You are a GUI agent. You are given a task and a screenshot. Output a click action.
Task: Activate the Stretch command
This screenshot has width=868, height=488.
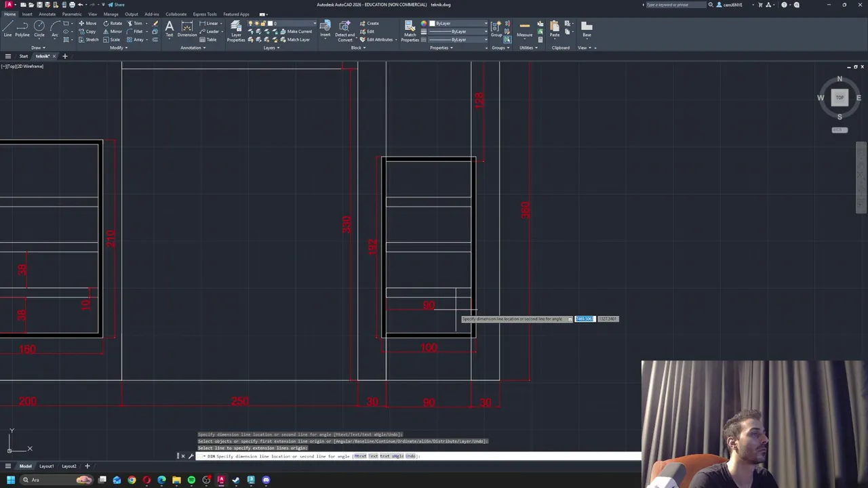point(88,39)
